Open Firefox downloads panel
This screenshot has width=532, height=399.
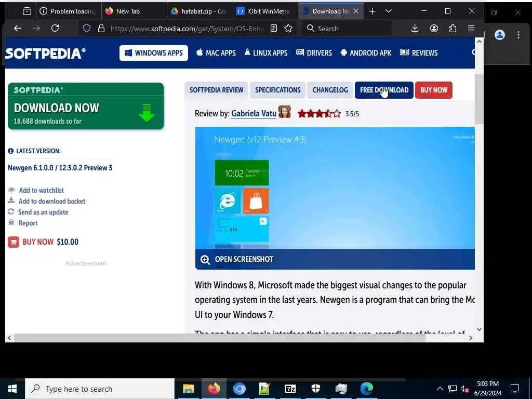[x=415, y=29]
